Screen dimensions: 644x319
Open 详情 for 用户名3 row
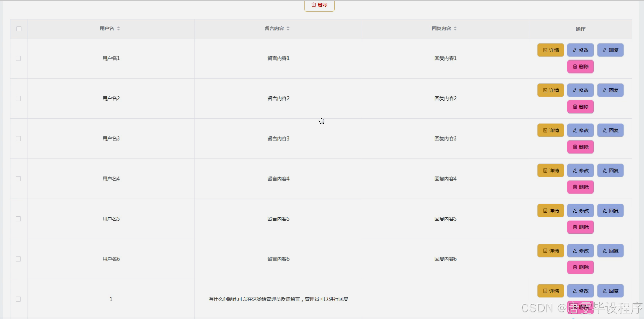click(x=551, y=130)
